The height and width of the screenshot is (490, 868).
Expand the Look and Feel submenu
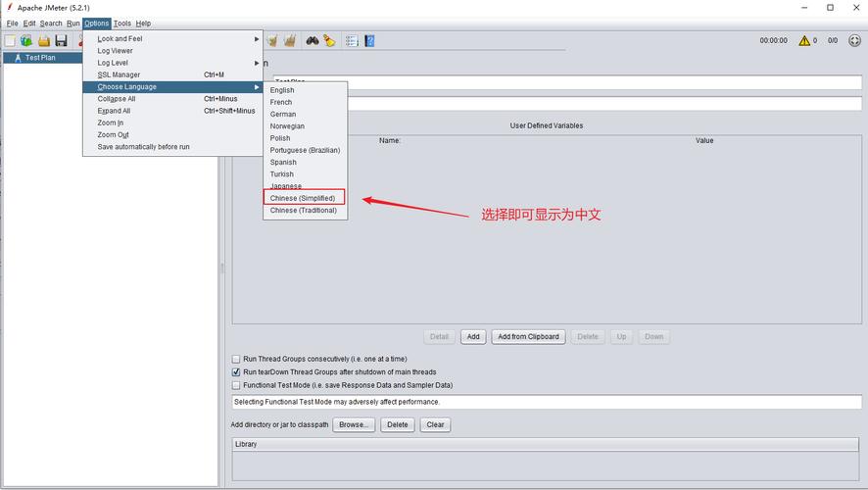tap(172, 39)
